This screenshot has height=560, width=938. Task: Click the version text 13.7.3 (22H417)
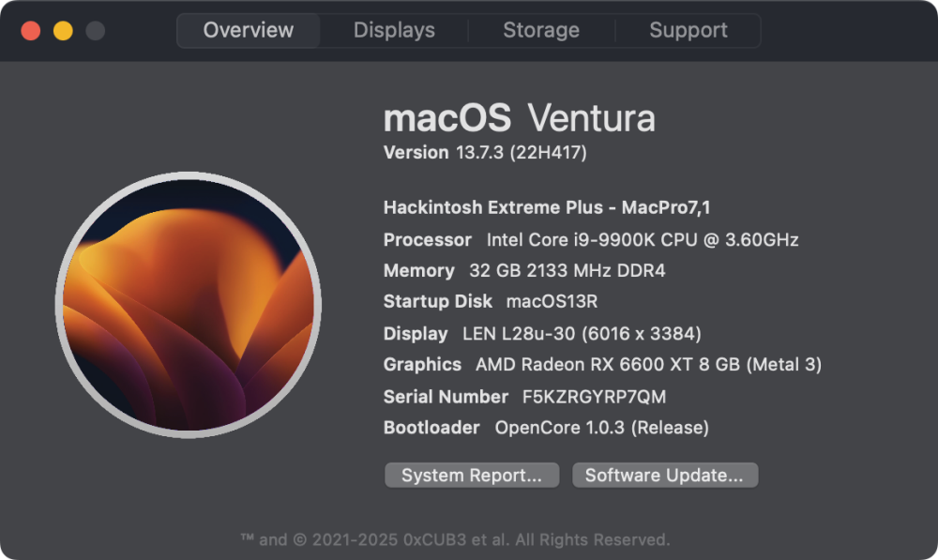coord(521,153)
